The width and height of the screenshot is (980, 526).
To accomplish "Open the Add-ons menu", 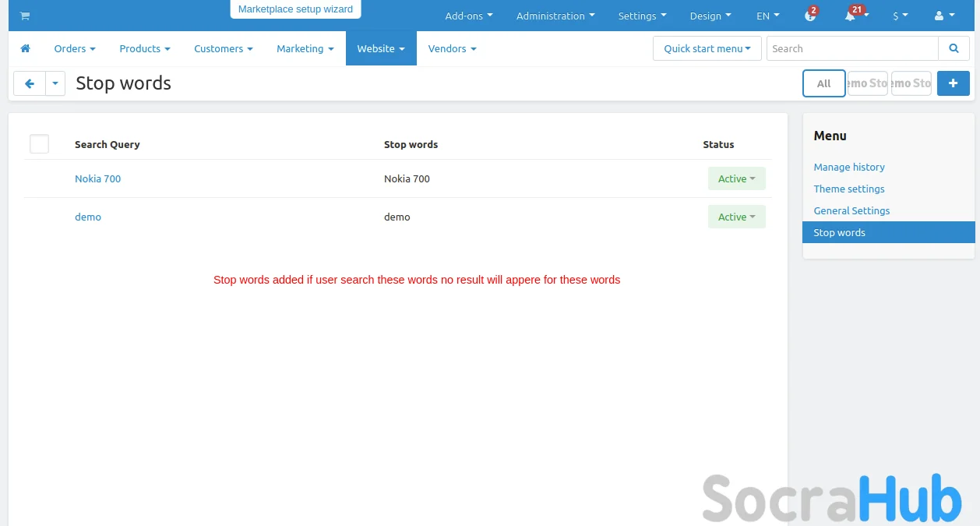I will tap(468, 16).
